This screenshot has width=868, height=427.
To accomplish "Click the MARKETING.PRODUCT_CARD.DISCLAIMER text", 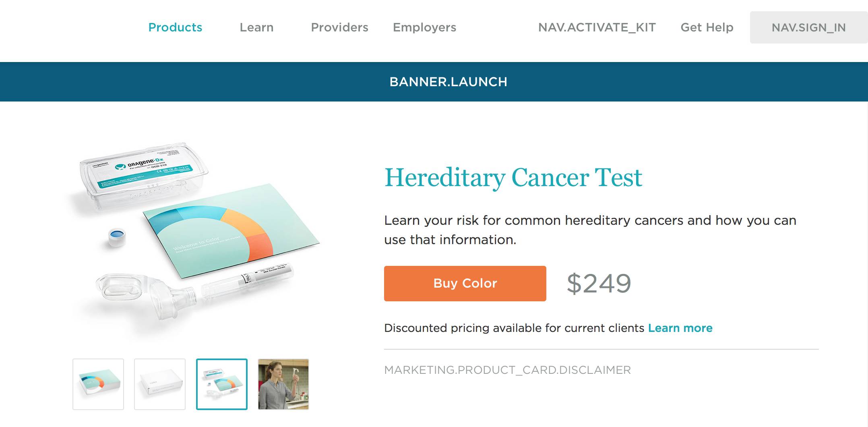I will pos(507,370).
